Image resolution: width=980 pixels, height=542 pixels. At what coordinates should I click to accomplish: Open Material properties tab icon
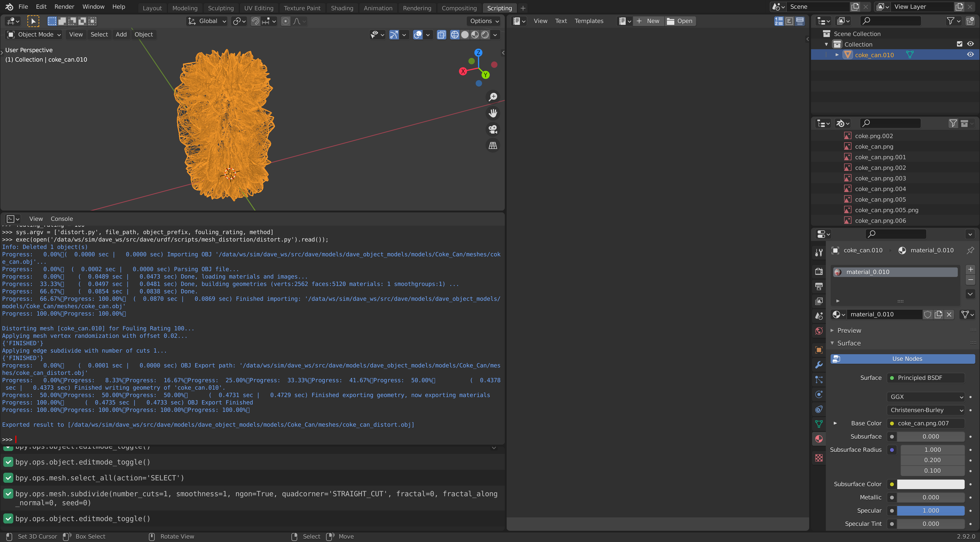coord(819,439)
